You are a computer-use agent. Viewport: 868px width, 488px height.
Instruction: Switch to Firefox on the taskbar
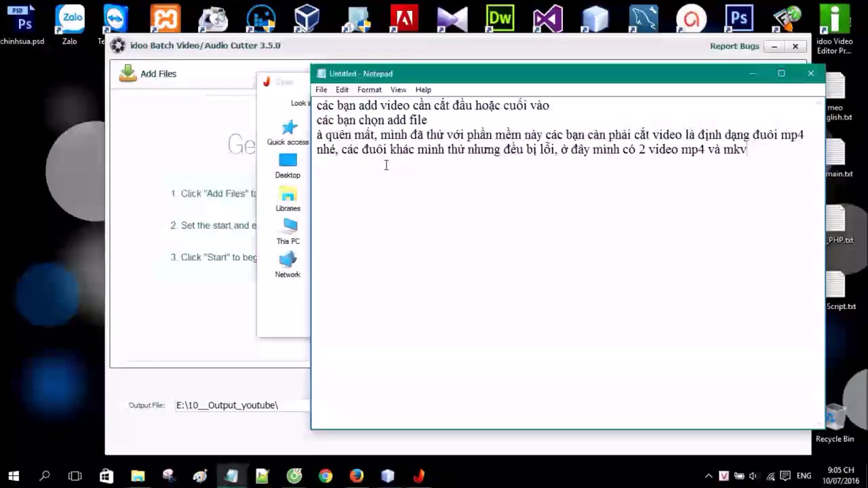pyautogui.click(x=357, y=476)
